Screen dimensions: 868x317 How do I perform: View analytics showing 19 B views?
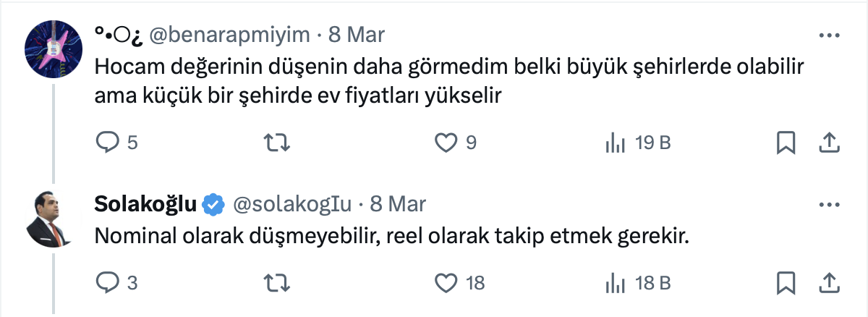click(615, 143)
